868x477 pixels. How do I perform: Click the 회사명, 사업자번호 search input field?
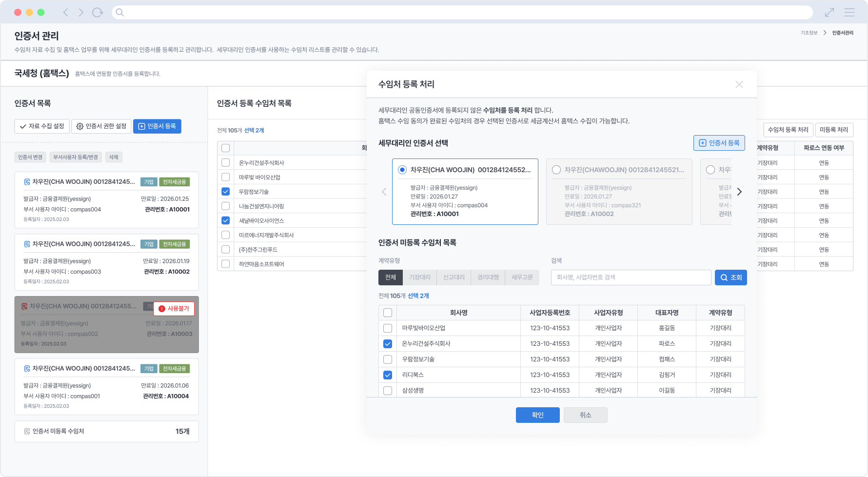(x=630, y=277)
